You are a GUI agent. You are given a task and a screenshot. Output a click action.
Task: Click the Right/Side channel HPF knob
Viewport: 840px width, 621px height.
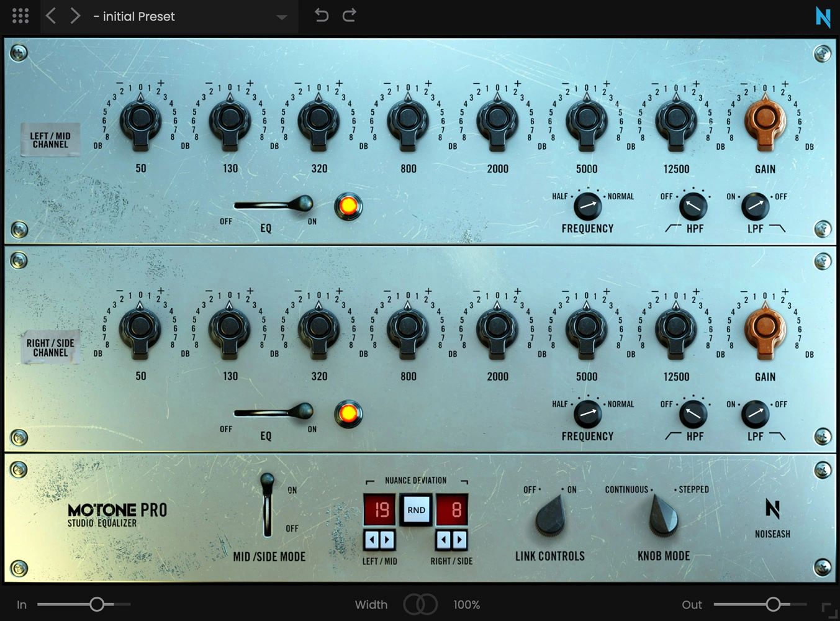pyautogui.click(x=693, y=414)
